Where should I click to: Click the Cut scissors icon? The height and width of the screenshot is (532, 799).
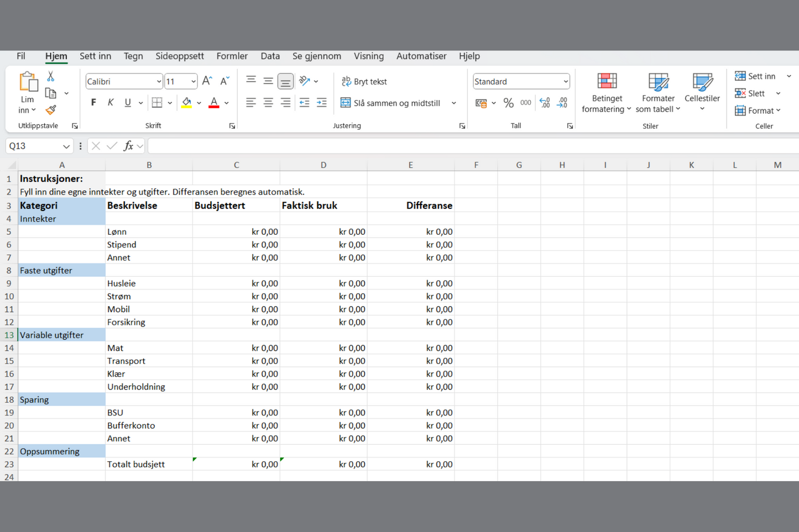[x=50, y=77]
